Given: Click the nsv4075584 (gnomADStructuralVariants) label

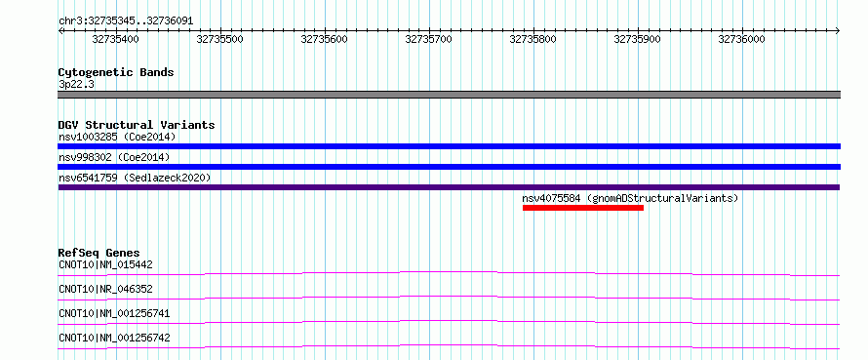Looking at the screenshot, I should [x=630, y=198].
